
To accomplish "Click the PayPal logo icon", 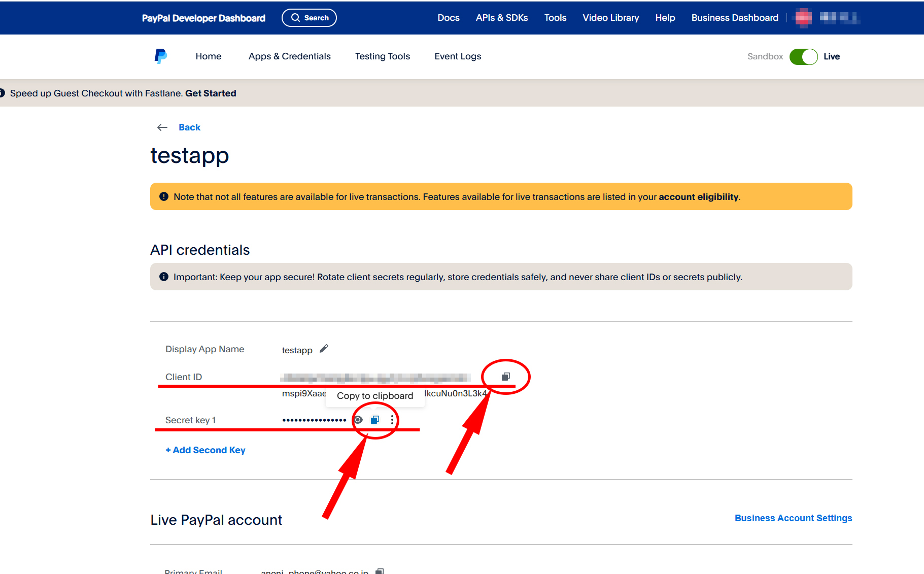I will (x=161, y=56).
